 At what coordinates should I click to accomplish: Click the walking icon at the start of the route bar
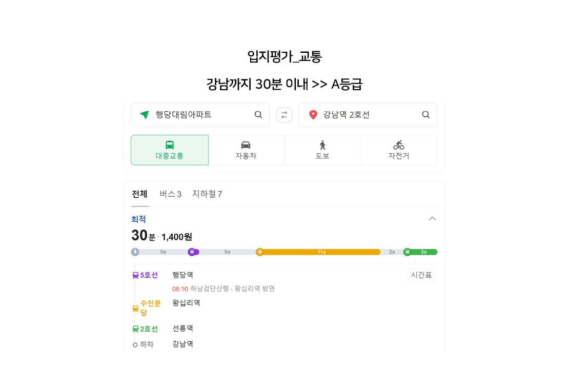pos(135,252)
